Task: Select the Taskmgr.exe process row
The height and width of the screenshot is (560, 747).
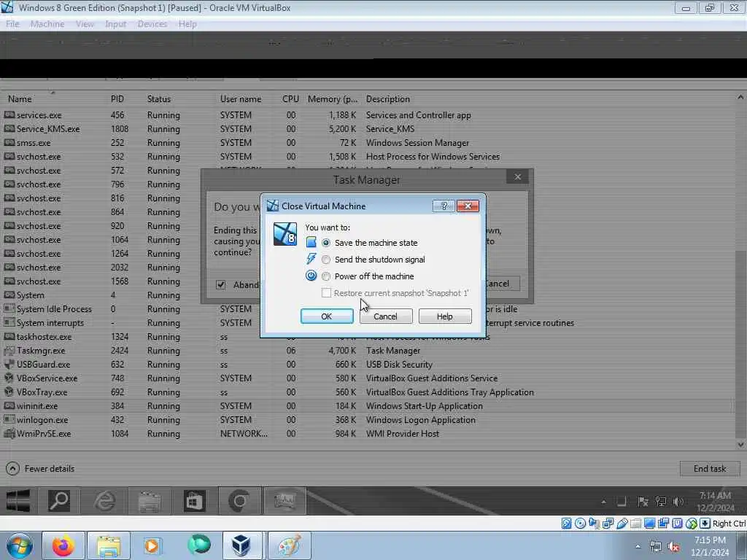Action: [367, 351]
